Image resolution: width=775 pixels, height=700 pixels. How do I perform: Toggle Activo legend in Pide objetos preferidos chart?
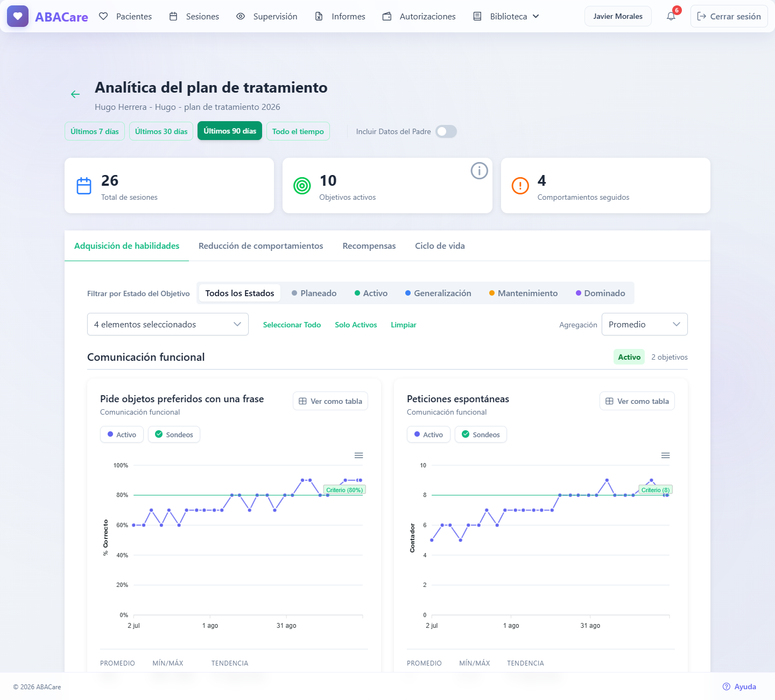coord(122,435)
